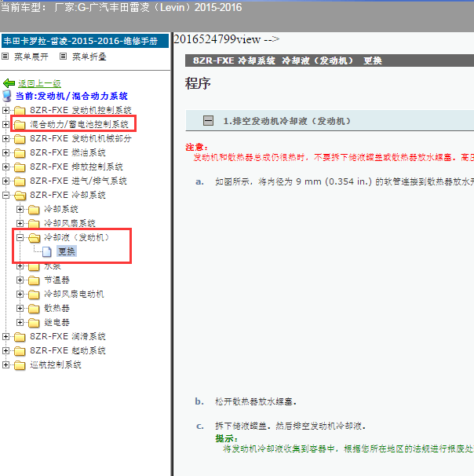Click the 菜单折叠 list icon
The width and height of the screenshot is (474, 476).
coord(63,56)
